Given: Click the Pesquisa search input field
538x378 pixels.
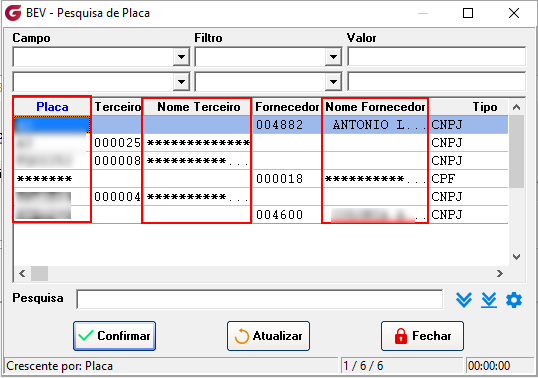Looking at the screenshot, I should tap(260, 299).
